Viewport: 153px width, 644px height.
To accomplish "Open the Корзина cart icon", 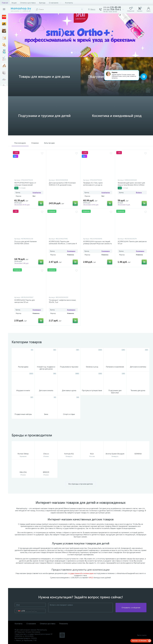I will tap(139, 9).
